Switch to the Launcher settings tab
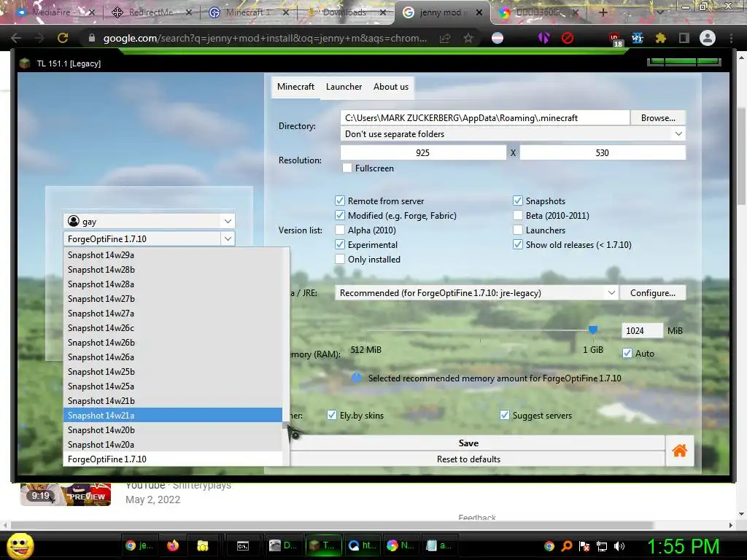747x560 pixels. [344, 87]
